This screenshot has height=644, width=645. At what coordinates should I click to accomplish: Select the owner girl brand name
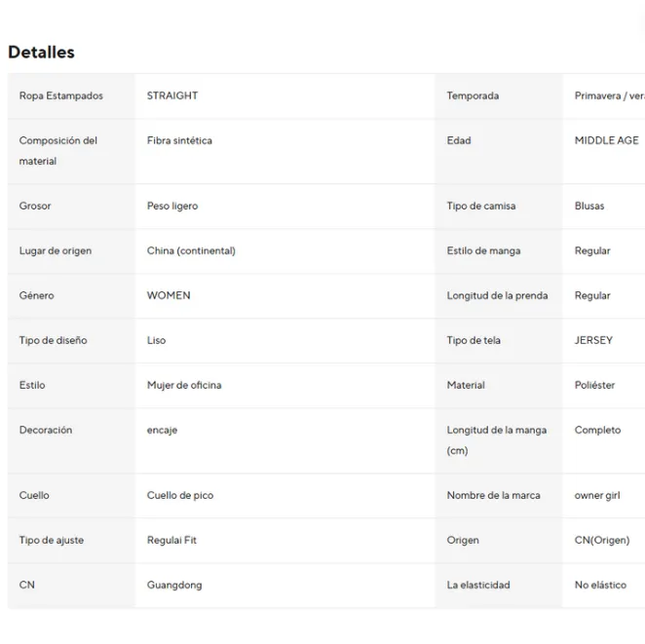click(597, 496)
